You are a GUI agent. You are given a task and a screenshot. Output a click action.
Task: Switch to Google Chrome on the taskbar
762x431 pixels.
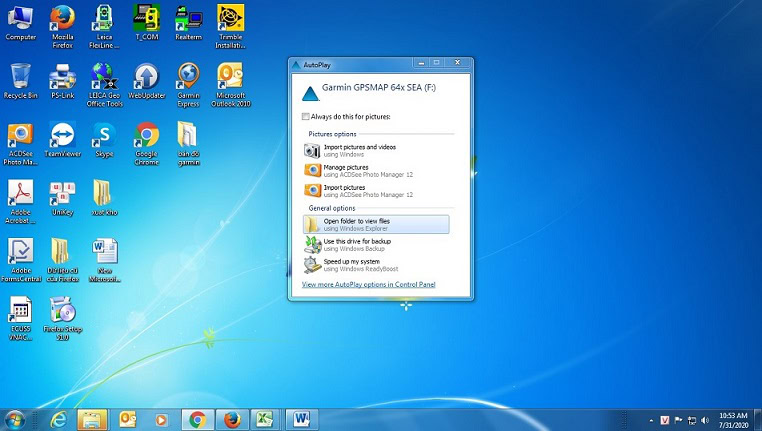click(x=197, y=420)
